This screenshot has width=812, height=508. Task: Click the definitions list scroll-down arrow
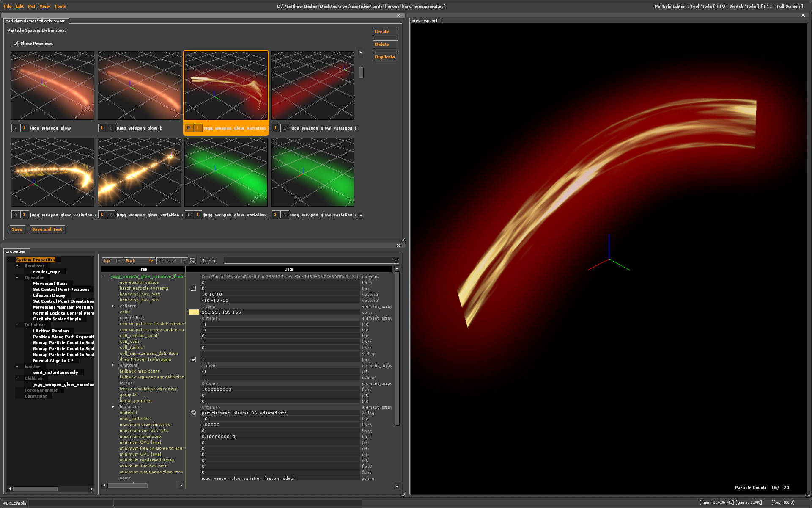coord(361,215)
